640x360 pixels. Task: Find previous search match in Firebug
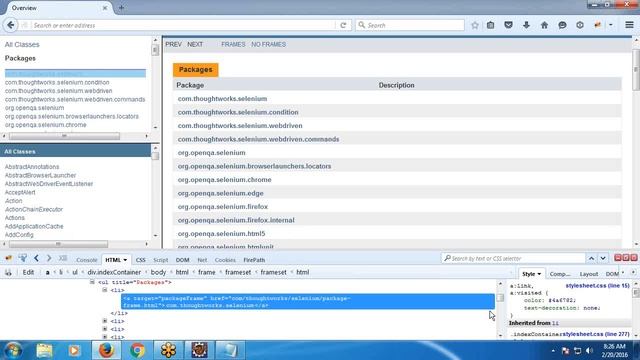tap(591, 258)
